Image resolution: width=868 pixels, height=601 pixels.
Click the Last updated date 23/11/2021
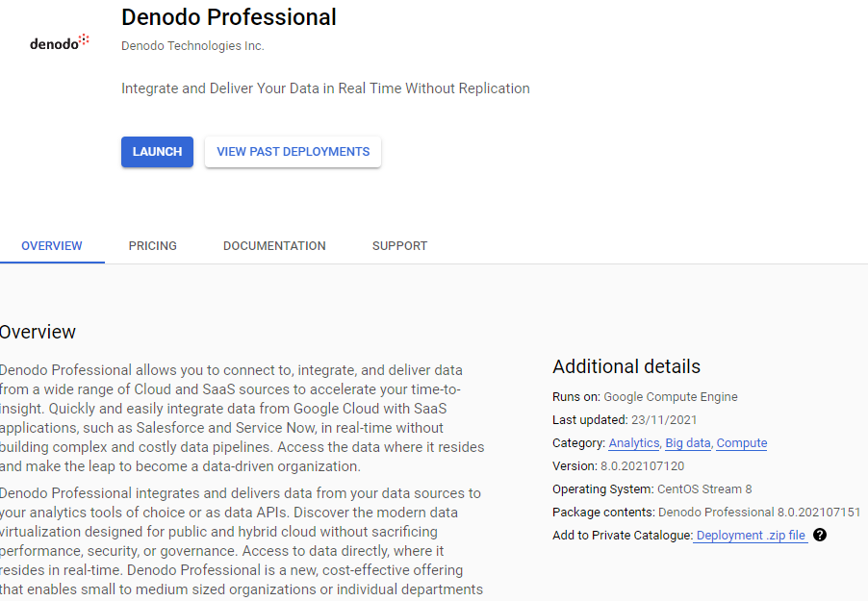[664, 420]
